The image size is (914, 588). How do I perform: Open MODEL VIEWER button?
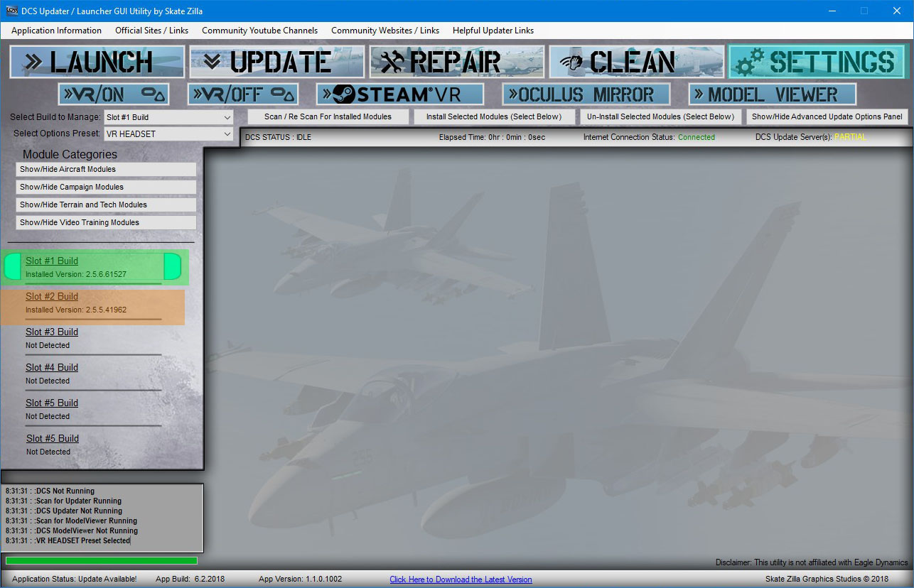(773, 94)
